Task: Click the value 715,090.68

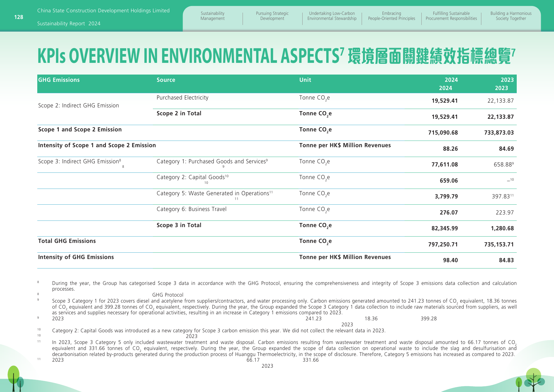Action: coord(443,133)
